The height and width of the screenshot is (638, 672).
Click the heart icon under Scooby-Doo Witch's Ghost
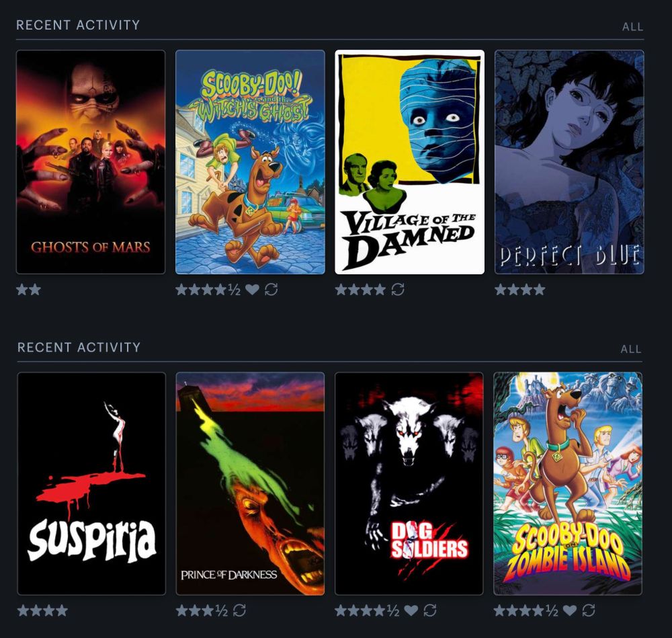252,290
